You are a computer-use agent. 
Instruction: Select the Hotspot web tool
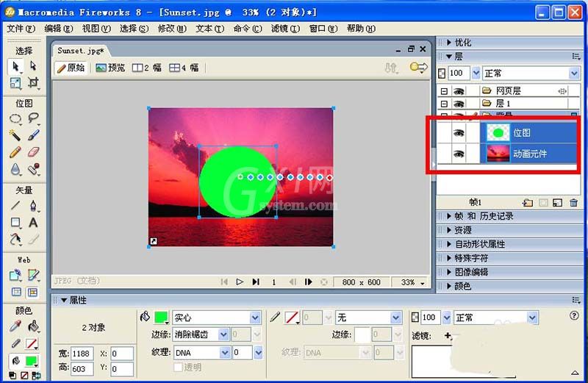[15, 275]
